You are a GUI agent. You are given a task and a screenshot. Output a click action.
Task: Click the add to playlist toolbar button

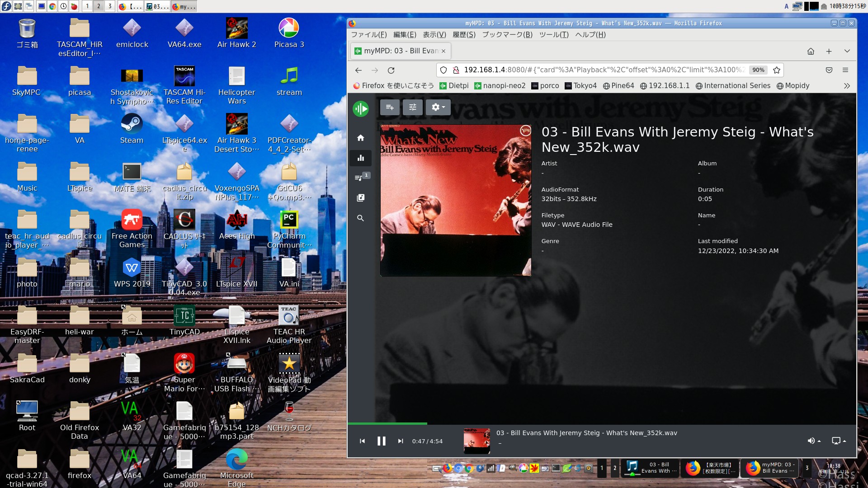pyautogui.click(x=390, y=107)
